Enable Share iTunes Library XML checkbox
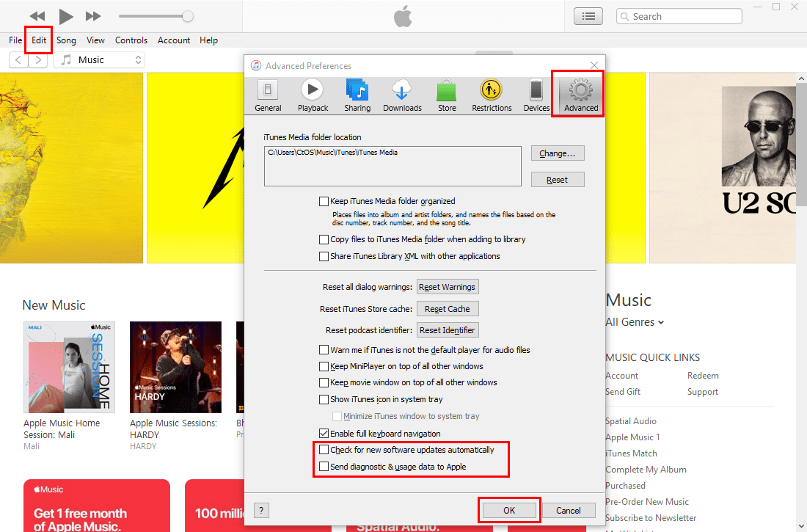This screenshot has height=532, width=807. (324, 257)
